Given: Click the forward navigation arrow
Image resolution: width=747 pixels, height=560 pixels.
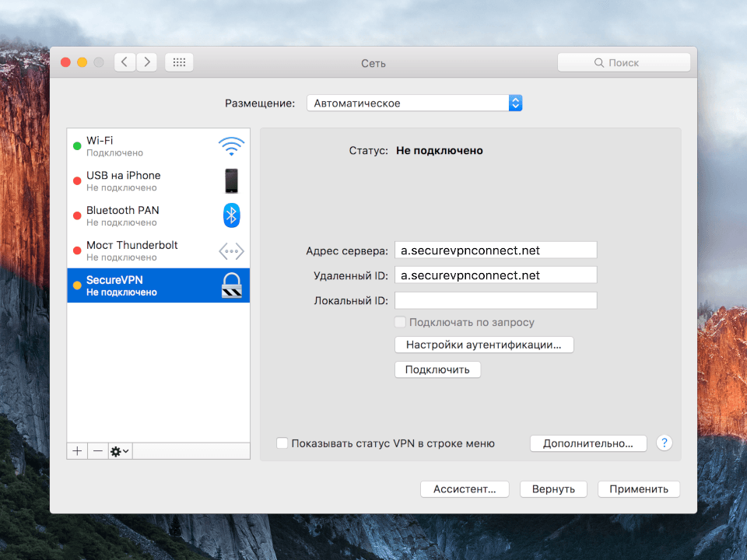Looking at the screenshot, I should [147, 61].
